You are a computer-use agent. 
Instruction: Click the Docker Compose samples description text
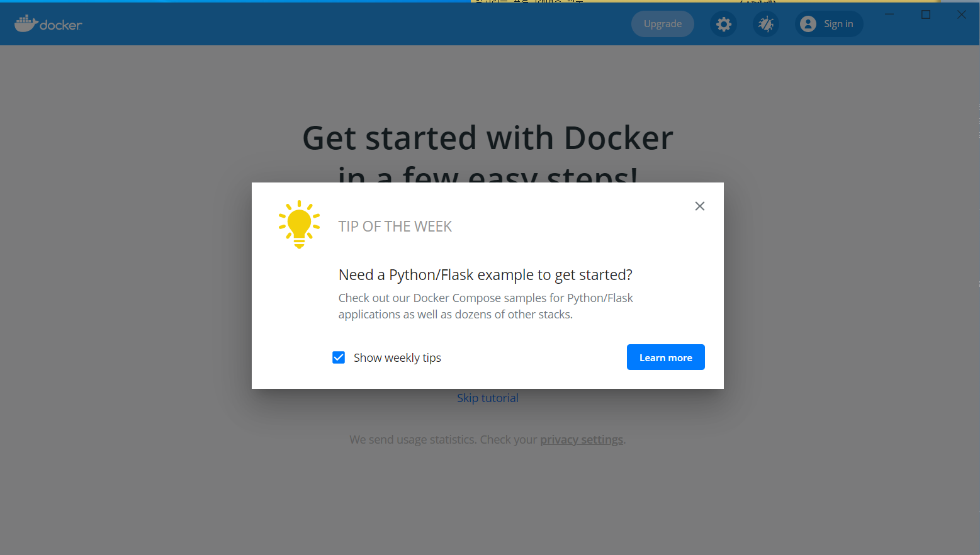pyautogui.click(x=485, y=306)
